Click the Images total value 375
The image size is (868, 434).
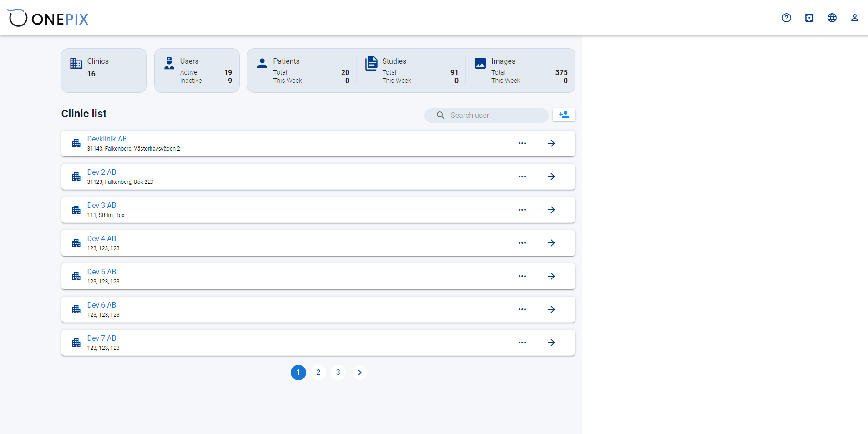click(x=561, y=72)
